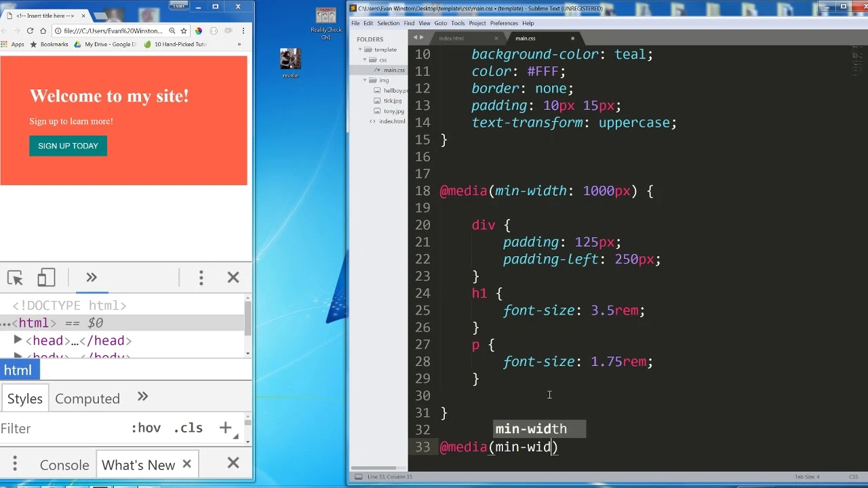Click the colorful wheel extension icon
Screen dimensions: 868x488
(x=198, y=30)
